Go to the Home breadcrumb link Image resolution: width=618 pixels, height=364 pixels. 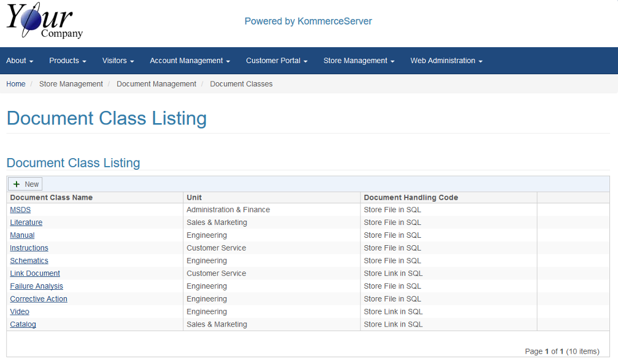[x=16, y=84]
